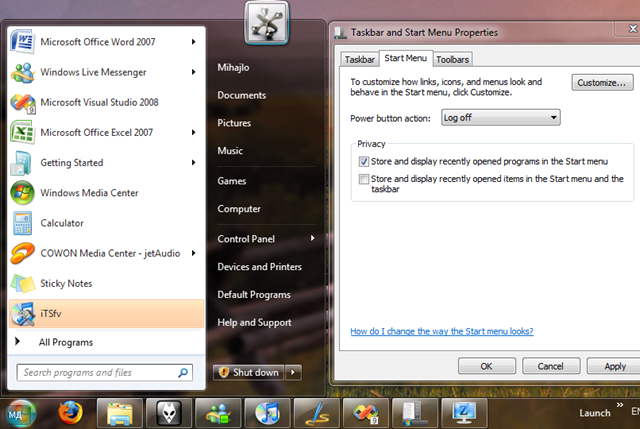Launch the iTSfv program icon
Viewport: 640px width, 429px height.
[22, 313]
